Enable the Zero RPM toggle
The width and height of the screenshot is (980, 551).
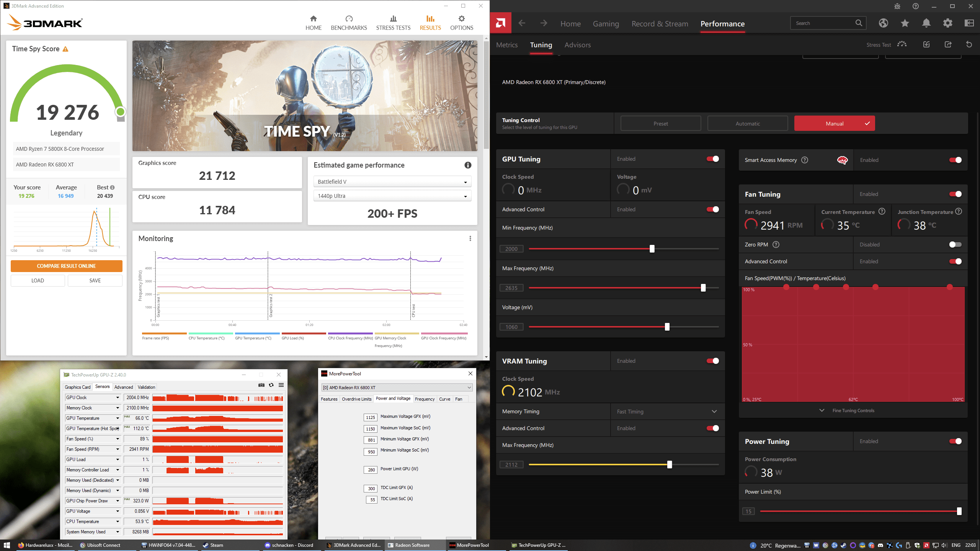pyautogui.click(x=955, y=245)
